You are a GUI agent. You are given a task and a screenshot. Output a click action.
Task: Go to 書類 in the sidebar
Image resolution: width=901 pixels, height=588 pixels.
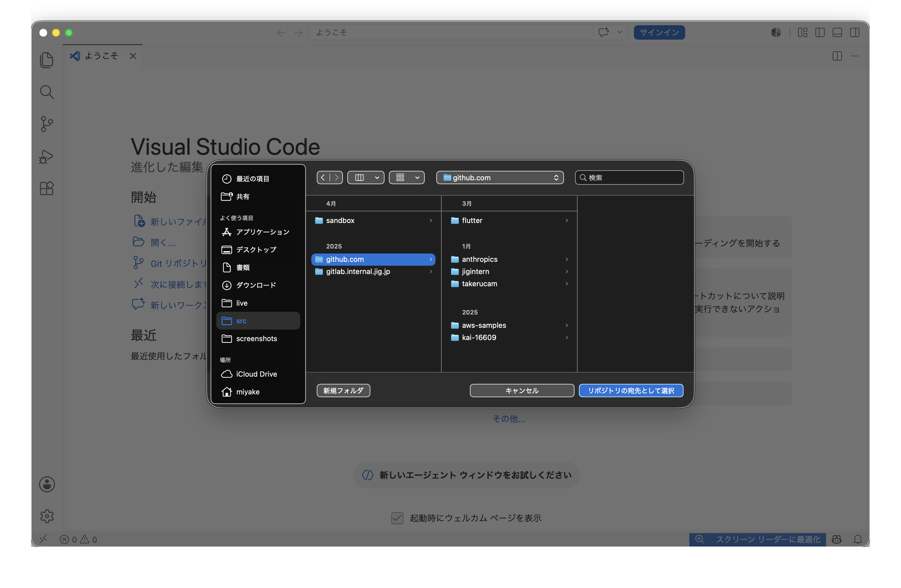(x=258, y=268)
